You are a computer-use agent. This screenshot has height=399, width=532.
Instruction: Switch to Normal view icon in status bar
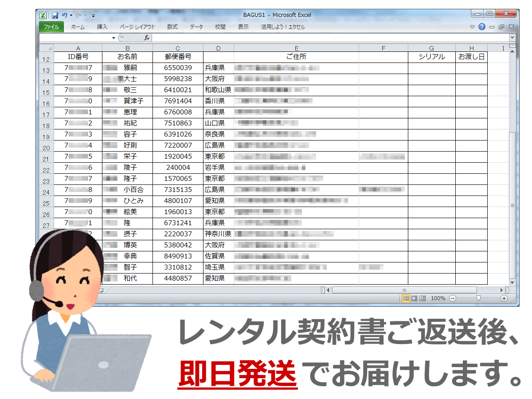406,298
